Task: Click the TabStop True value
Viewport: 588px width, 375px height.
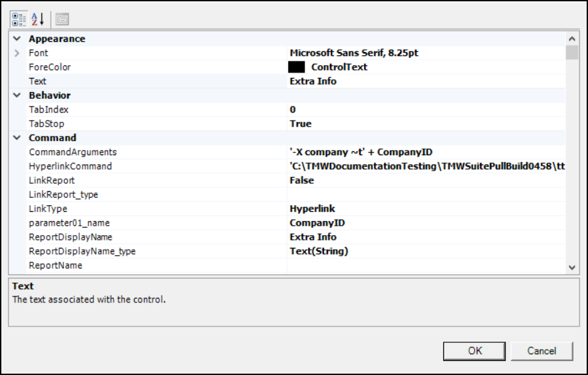Action: tap(301, 124)
